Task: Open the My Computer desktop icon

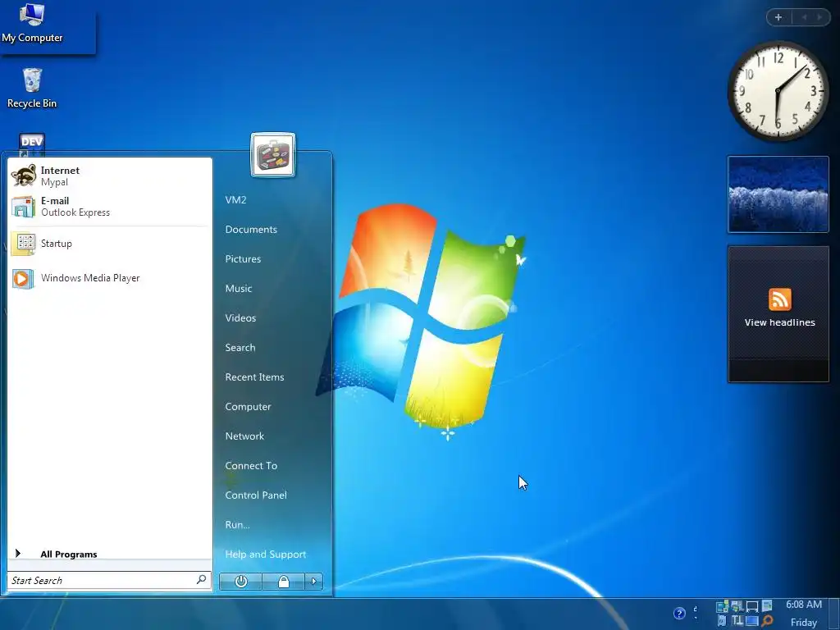Action: [32, 22]
